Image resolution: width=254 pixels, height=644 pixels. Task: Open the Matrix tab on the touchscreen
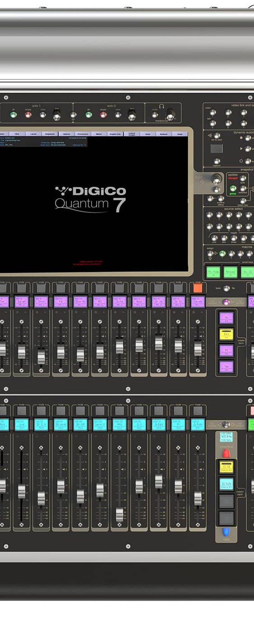(x=99, y=134)
